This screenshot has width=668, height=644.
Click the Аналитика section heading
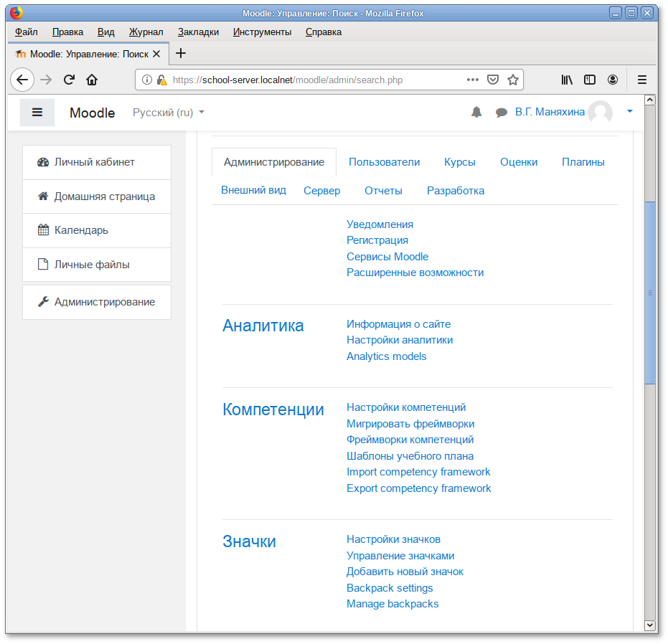click(263, 326)
